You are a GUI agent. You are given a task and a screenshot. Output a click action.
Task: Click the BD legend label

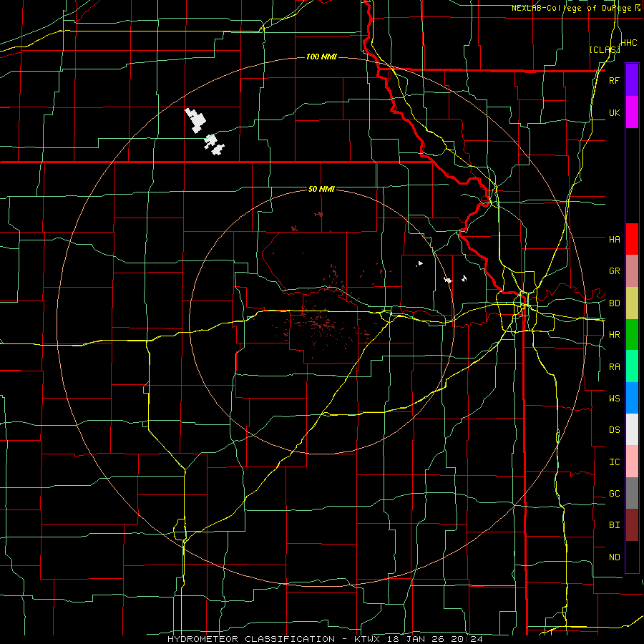point(614,303)
